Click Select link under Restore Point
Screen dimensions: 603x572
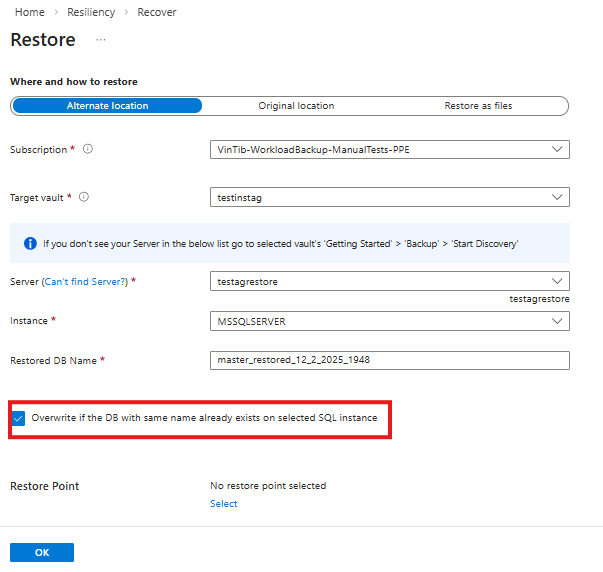coord(224,504)
